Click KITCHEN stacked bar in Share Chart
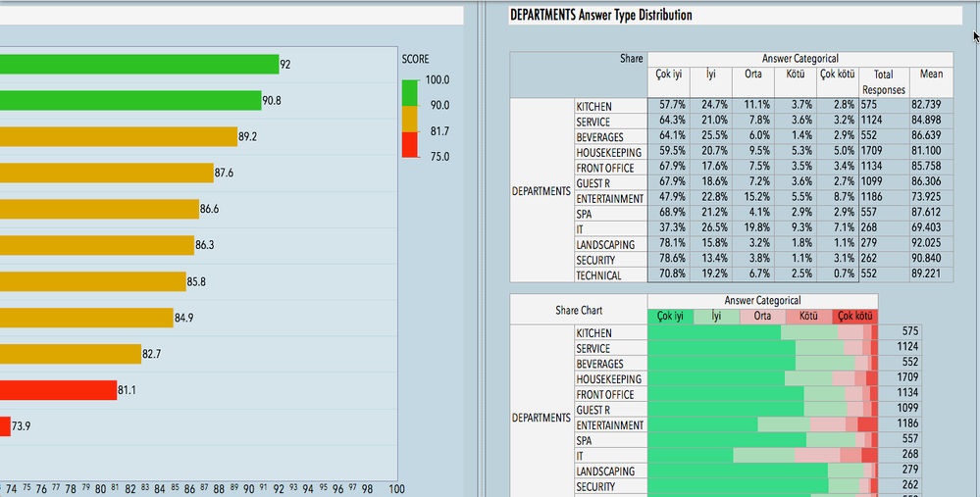The width and height of the screenshot is (980, 497). click(763, 332)
